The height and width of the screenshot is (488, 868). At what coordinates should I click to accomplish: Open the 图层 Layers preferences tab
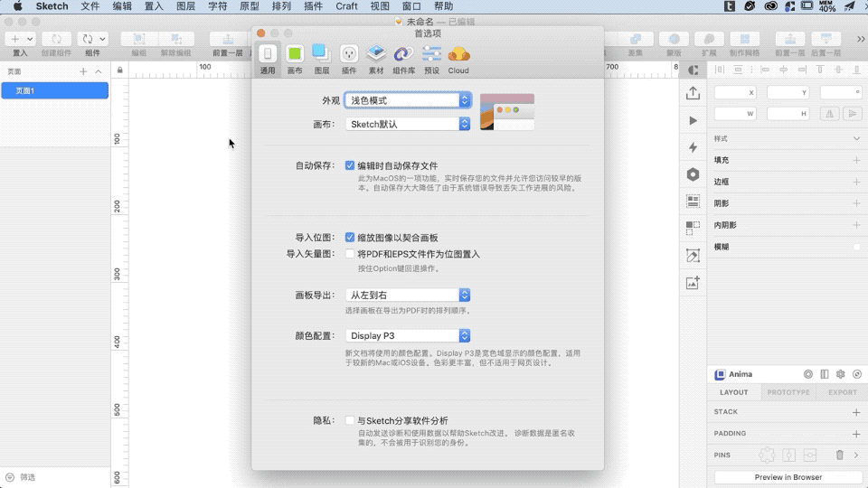[322, 60]
